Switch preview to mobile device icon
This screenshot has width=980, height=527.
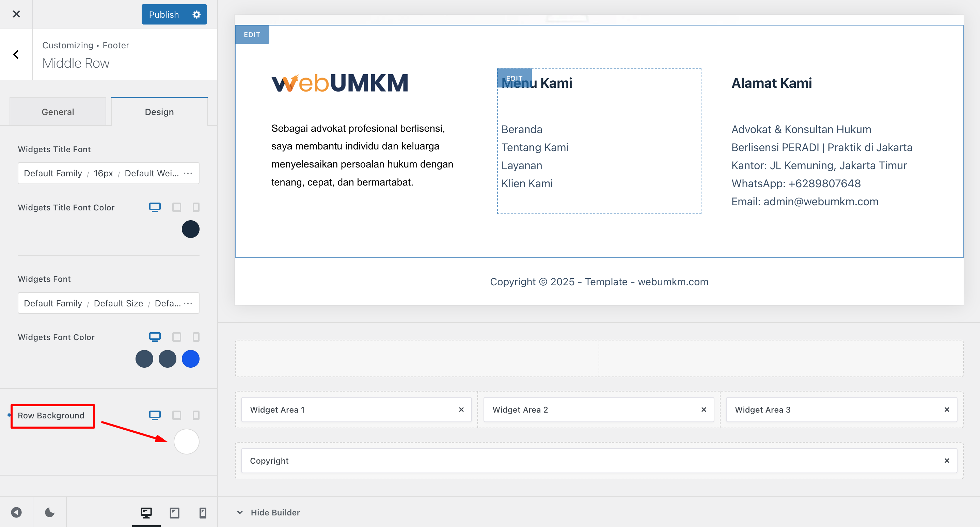coord(203,513)
